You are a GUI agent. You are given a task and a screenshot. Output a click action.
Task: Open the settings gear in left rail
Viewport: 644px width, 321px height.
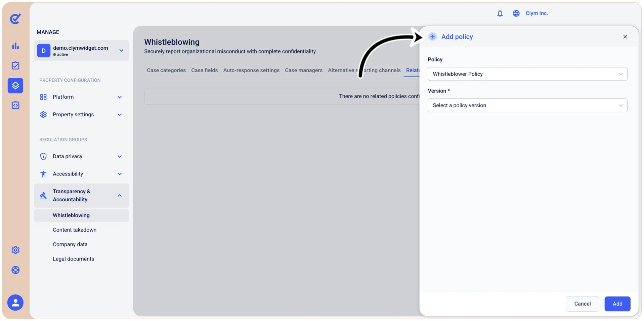(15, 250)
